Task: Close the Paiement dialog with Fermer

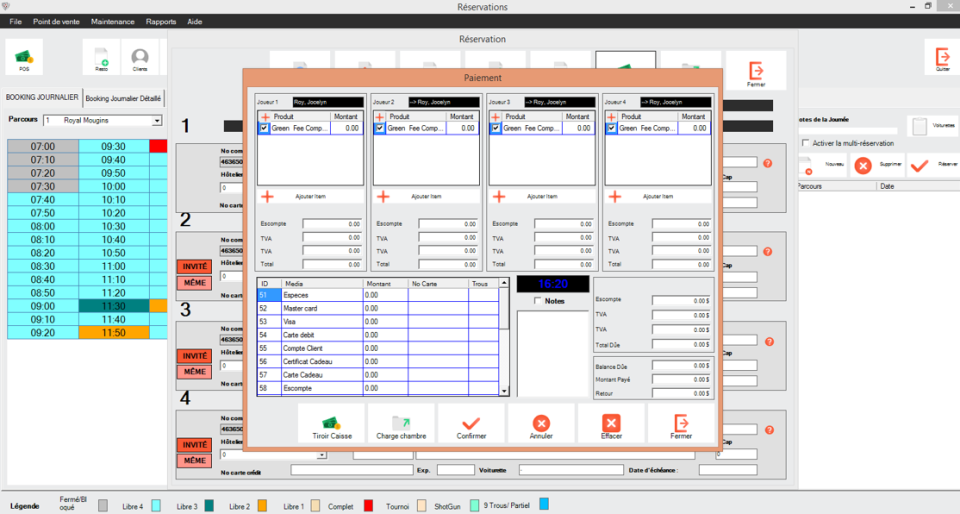Action: click(681, 425)
